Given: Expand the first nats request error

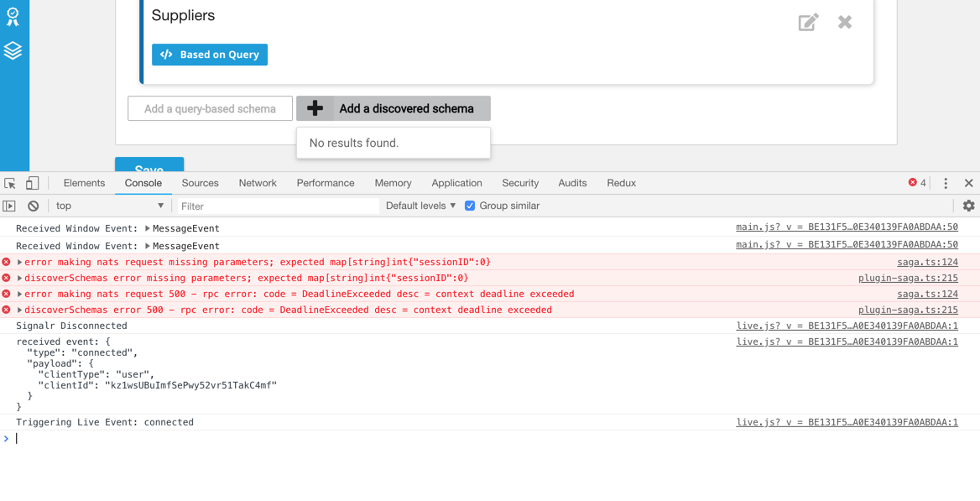Looking at the screenshot, I should pyautogui.click(x=20, y=262).
